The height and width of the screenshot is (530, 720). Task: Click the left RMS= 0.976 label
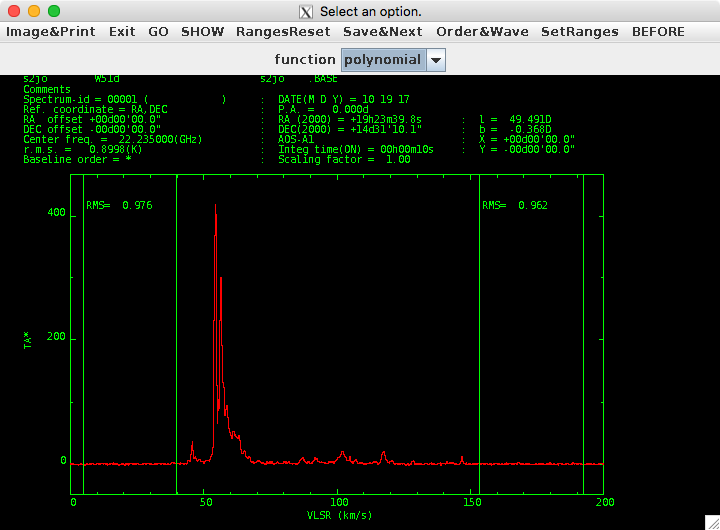click(x=119, y=205)
